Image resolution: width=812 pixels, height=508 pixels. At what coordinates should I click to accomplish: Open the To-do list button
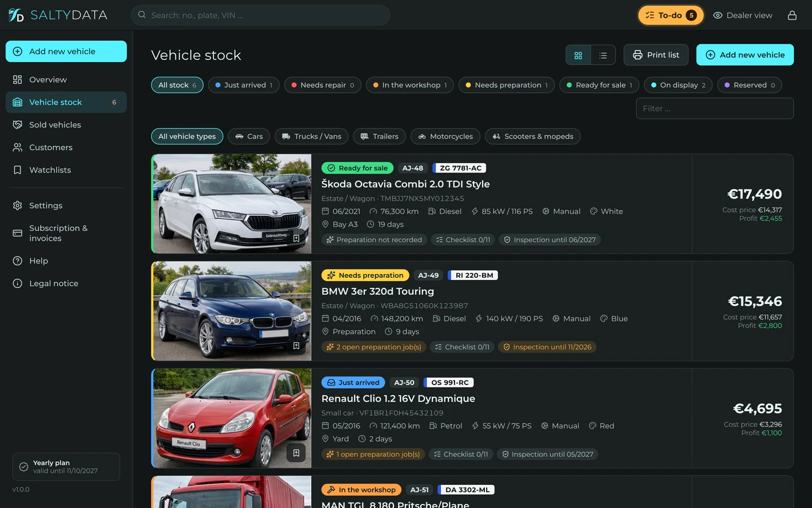click(x=671, y=15)
